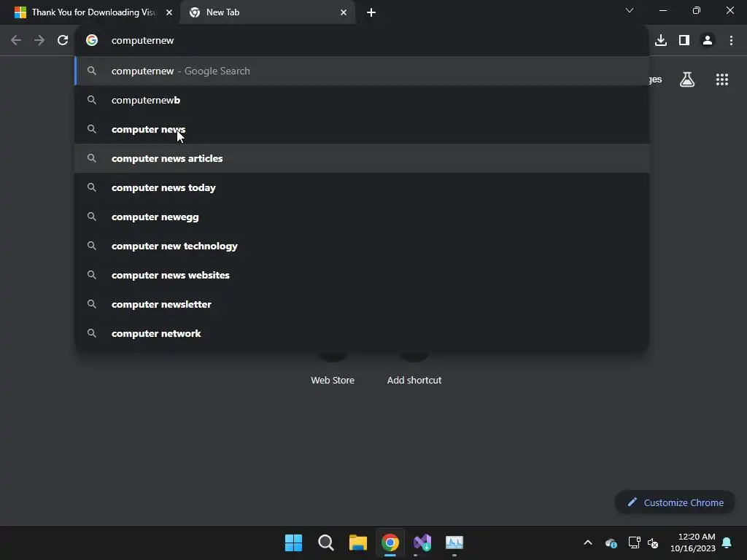Click the Google logo in address bar
Screen dimensions: 747x560
(92, 41)
